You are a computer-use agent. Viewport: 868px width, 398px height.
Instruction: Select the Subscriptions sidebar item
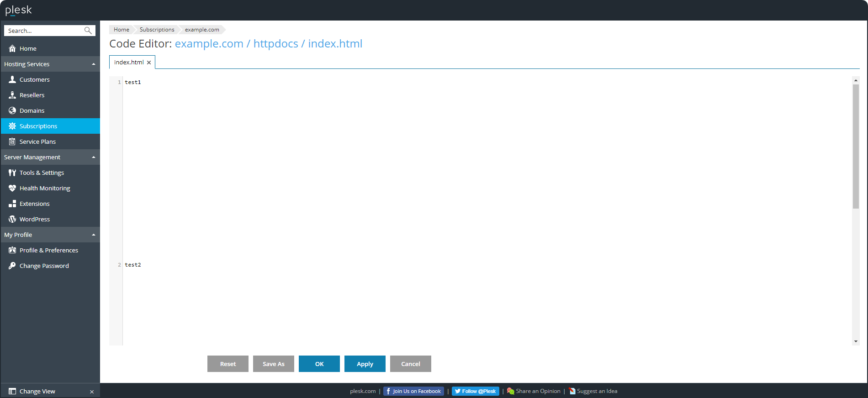pyautogui.click(x=38, y=126)
